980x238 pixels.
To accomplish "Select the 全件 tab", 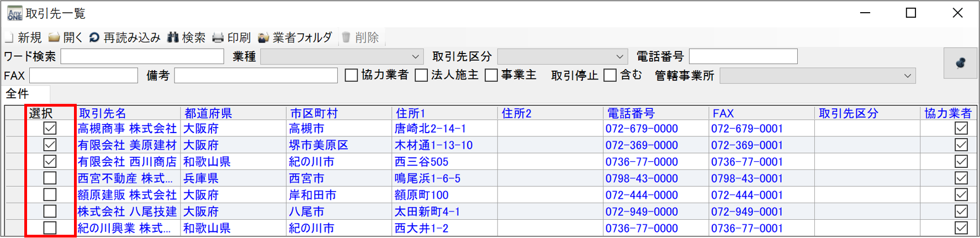I will tap(18, 94).
